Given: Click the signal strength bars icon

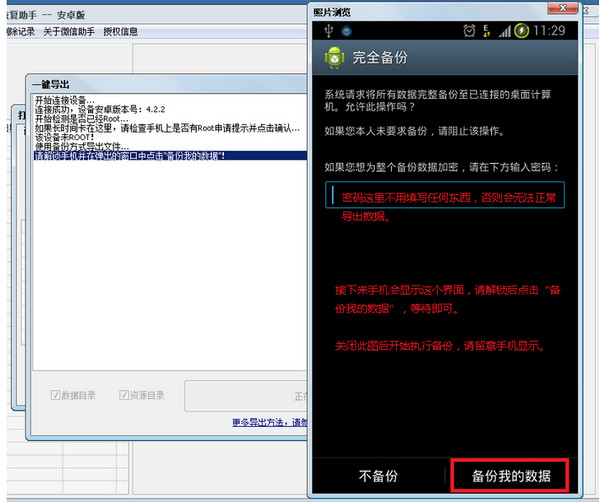Looking at the screenshot, I should [505, 31].
